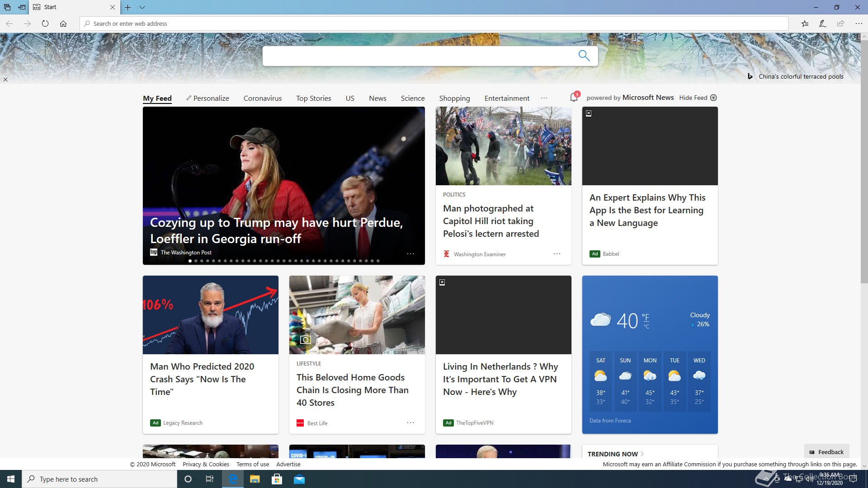Viewport: 868px width, 488px height.
Task: Open Windows Start menu
Action: click(11, 479)
